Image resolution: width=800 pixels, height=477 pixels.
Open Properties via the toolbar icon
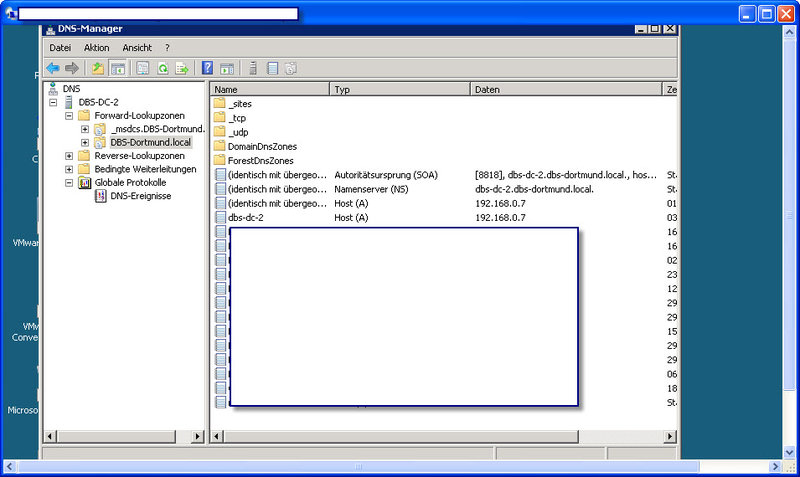pyautogui.click(x=143, y=68)
